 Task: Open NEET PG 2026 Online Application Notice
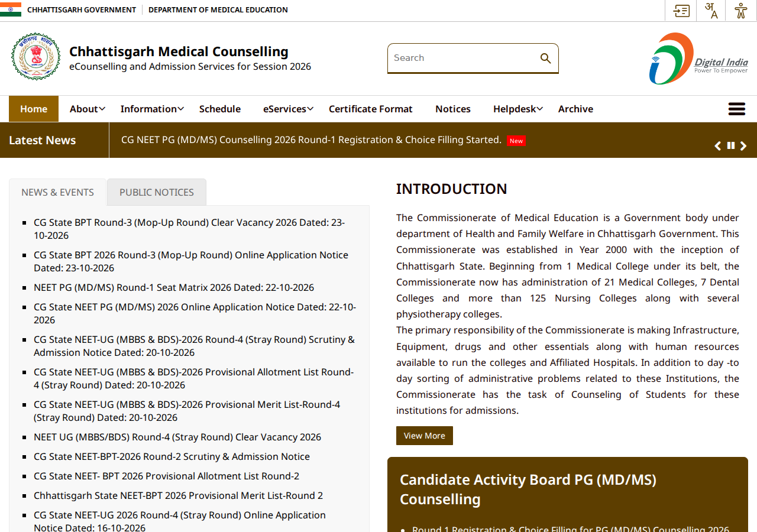pos(195,313)
